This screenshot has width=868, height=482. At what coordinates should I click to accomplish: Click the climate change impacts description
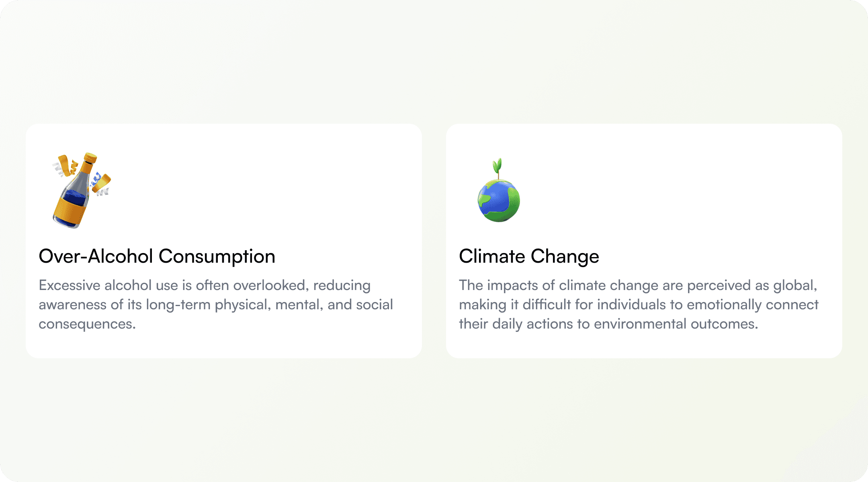pos(639,304)
